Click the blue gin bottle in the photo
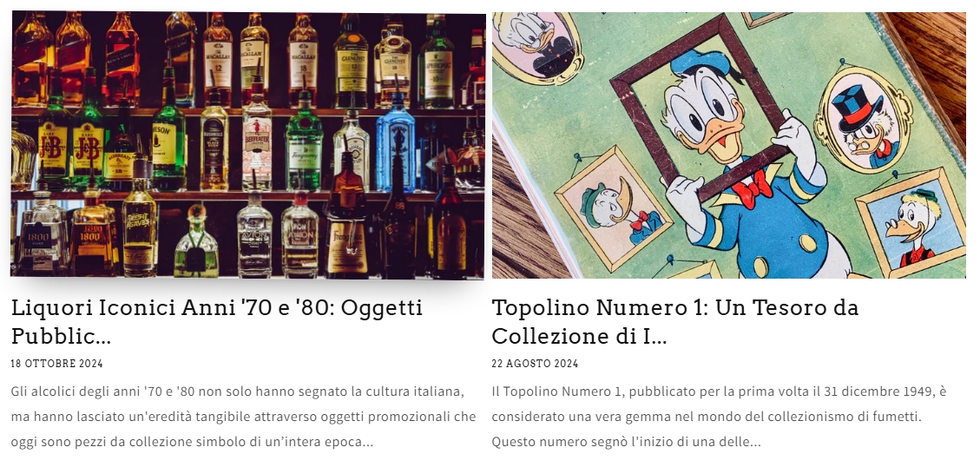The width and height of the screenshot is (980, 467). pos(395,144)
